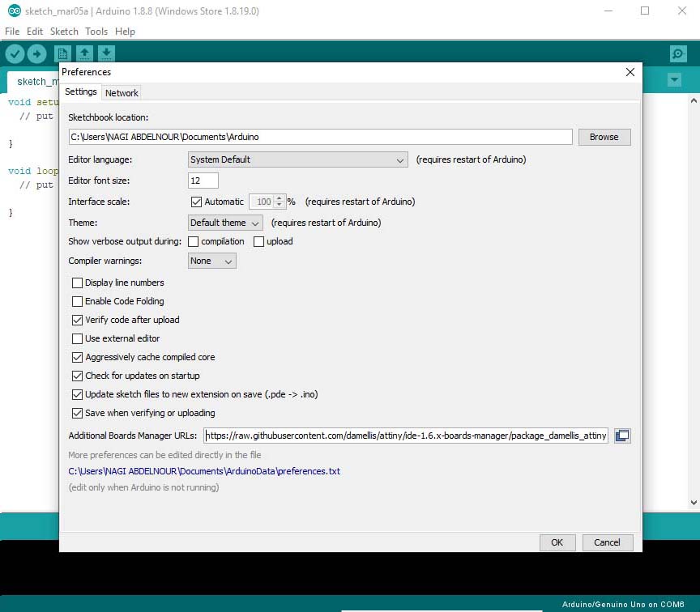This screenshot has width=700, height=612.
Task: Click the Cancel button
Action: click(x=607, y=542)
